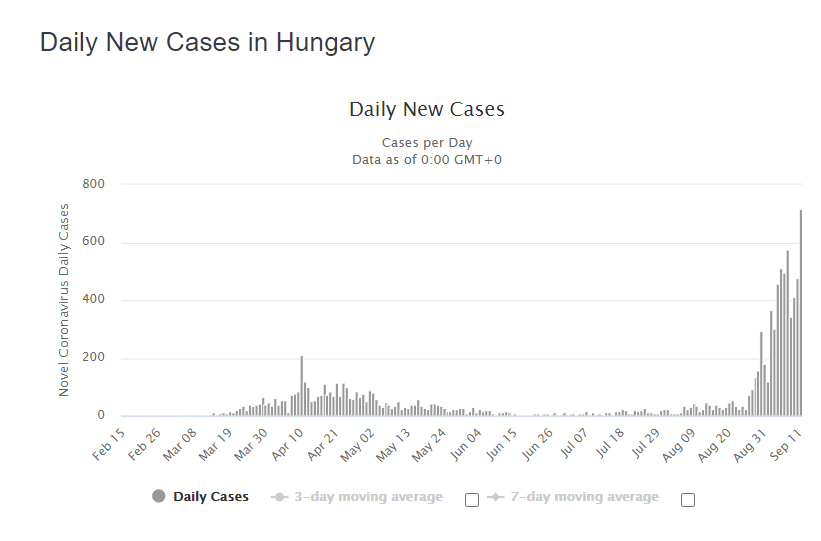The image size is (821, 541).
Task: Click the tallest bar near Sep 11
Action: [801, 313]
